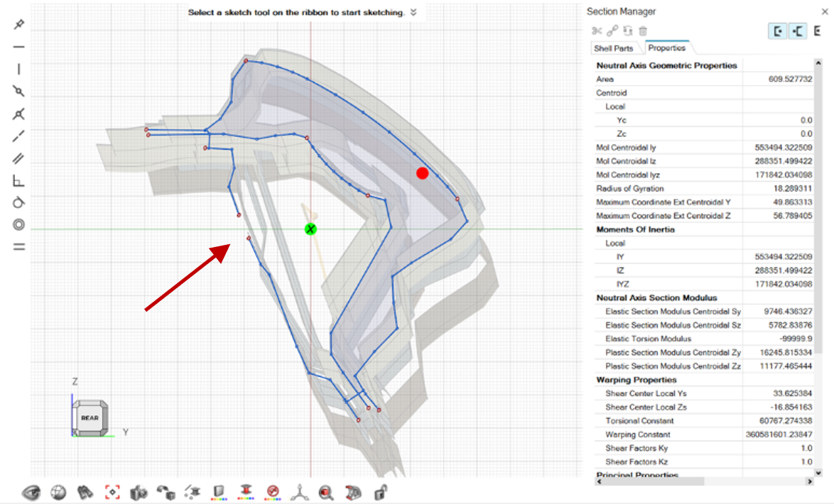Click the eye show/hide icon
This screenshot has width=834, height=504.
tap(31, 491)
